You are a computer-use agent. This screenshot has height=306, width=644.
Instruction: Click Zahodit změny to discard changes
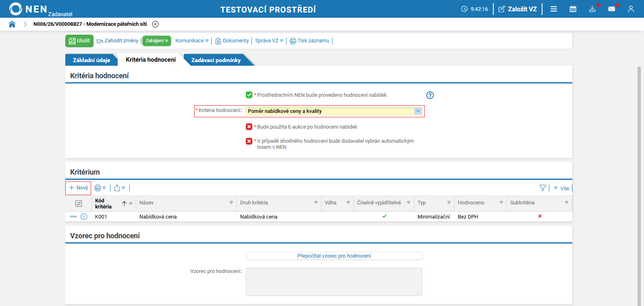[x=117, y=41]
